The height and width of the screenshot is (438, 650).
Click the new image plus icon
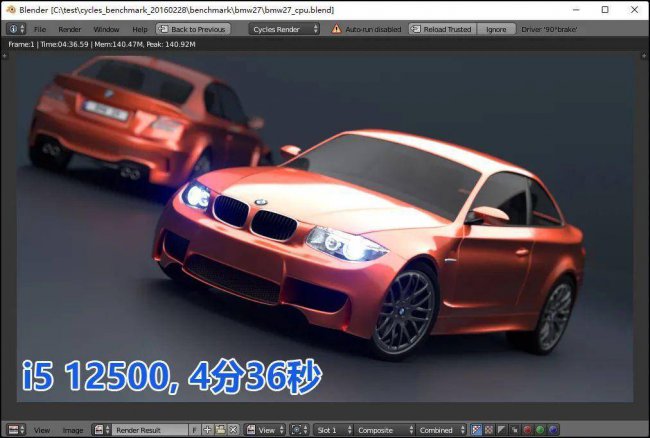[207, 430]
